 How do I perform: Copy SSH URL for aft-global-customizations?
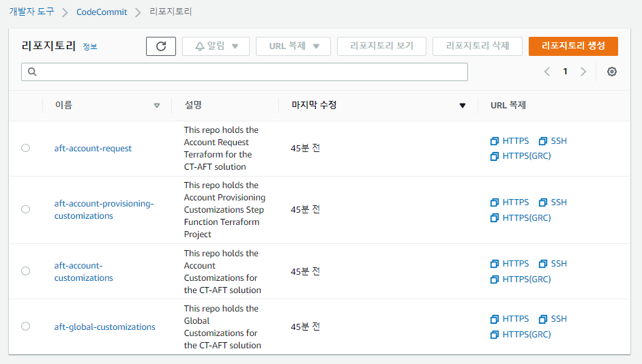(553, 318)
